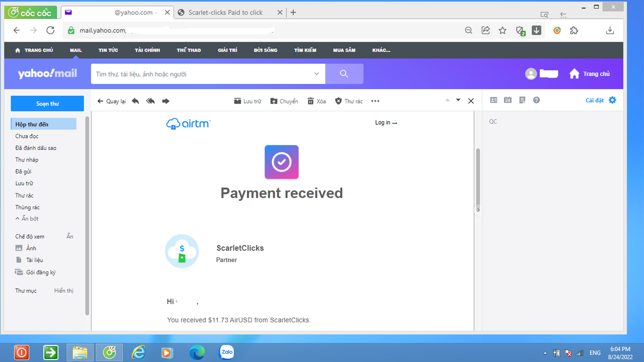
Task: Click the search magnifier button in Yahoo Mail
Action: pyautogui.click(x=344, y=74)
